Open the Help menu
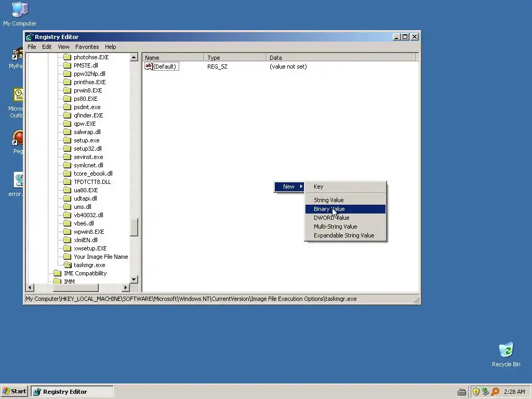This screenshot has width=532, height=399. pyautogui.click(x=110, y=47)
